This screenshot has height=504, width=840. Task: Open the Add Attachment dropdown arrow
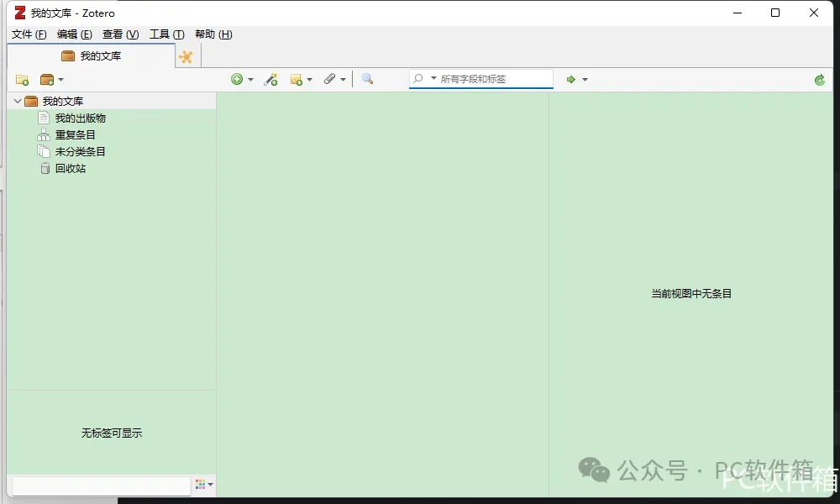coord(343,80)
